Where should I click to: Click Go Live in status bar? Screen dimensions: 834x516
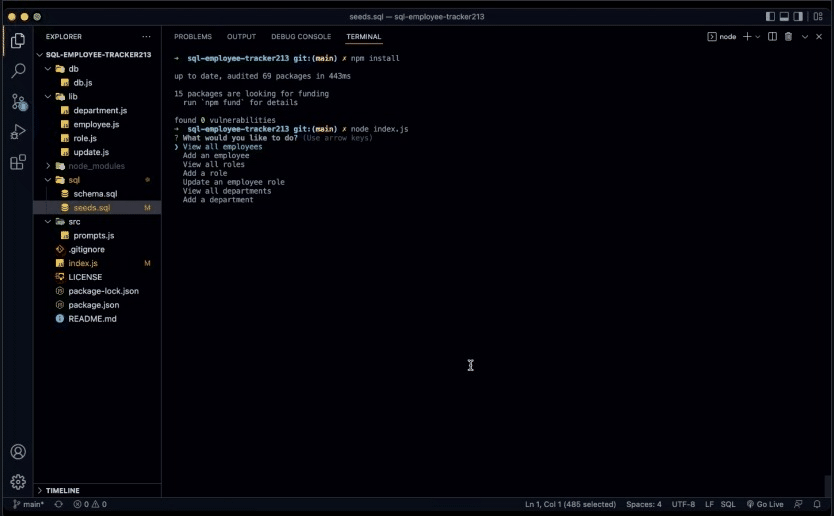tap(765, 504)
